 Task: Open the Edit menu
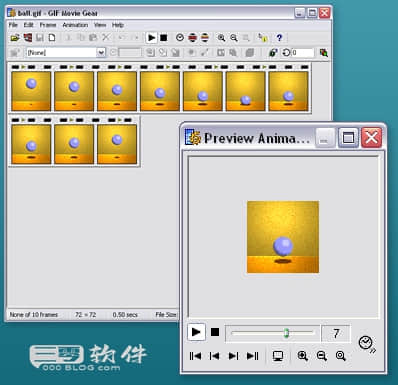click(x=28, y=25)
